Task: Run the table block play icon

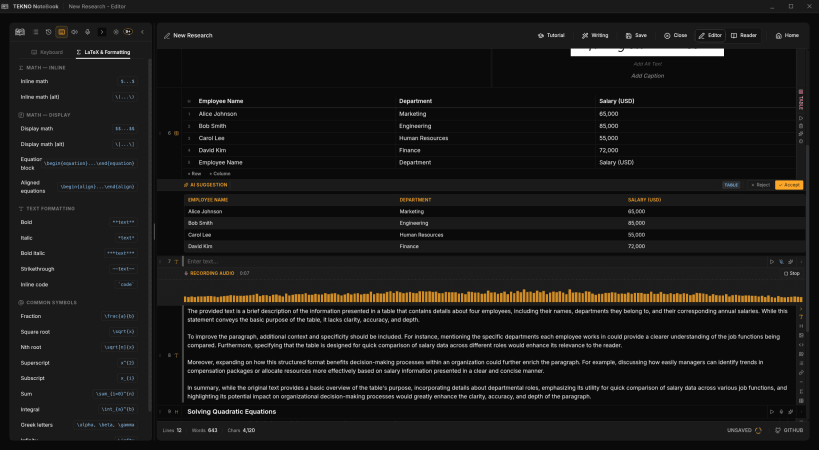Action: click(801, 118)
